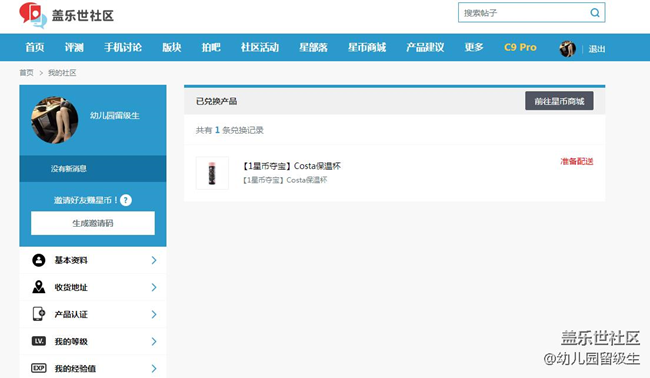Click the 我的等级 LV icon

tap(39, 341)
